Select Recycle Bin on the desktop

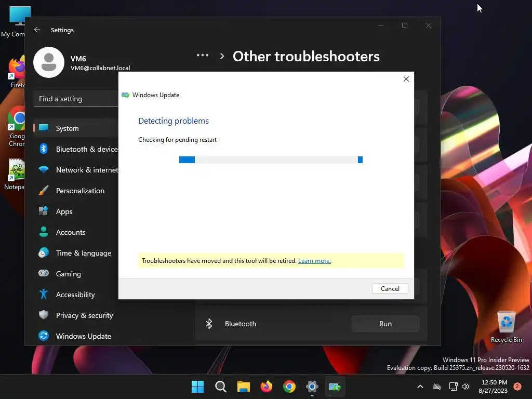coord(506,326)
